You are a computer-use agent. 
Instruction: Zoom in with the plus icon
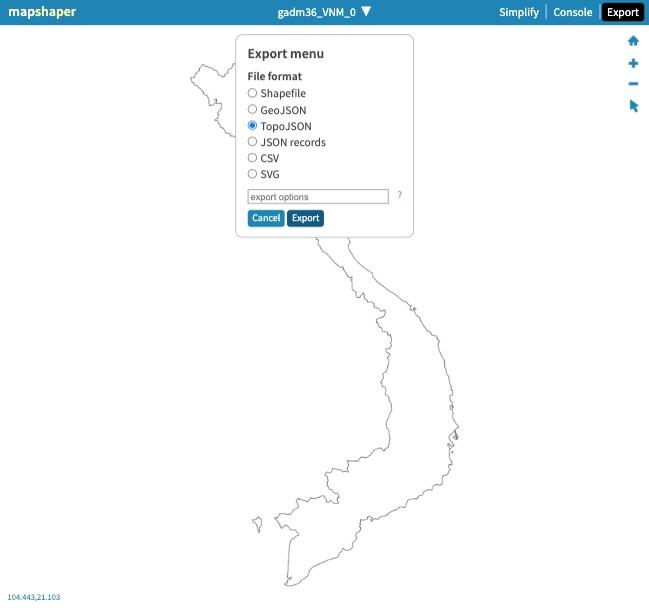[633, 63]
